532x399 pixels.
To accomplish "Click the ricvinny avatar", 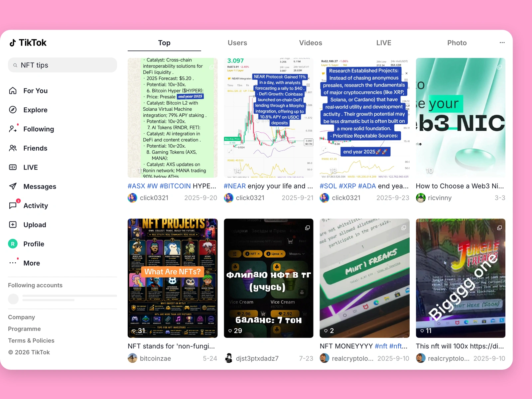I will click(421, 198).
